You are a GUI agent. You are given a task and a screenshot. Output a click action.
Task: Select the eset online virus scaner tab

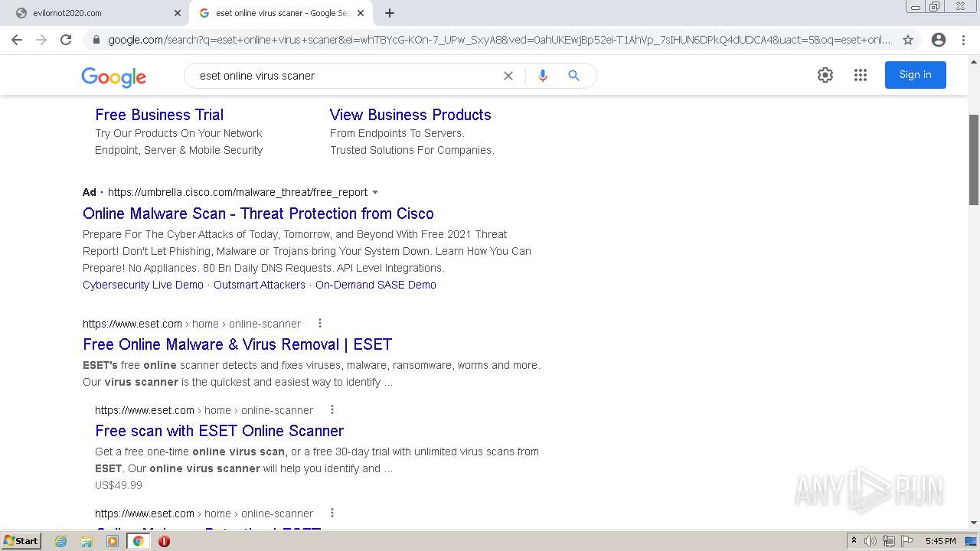(282, 13)
